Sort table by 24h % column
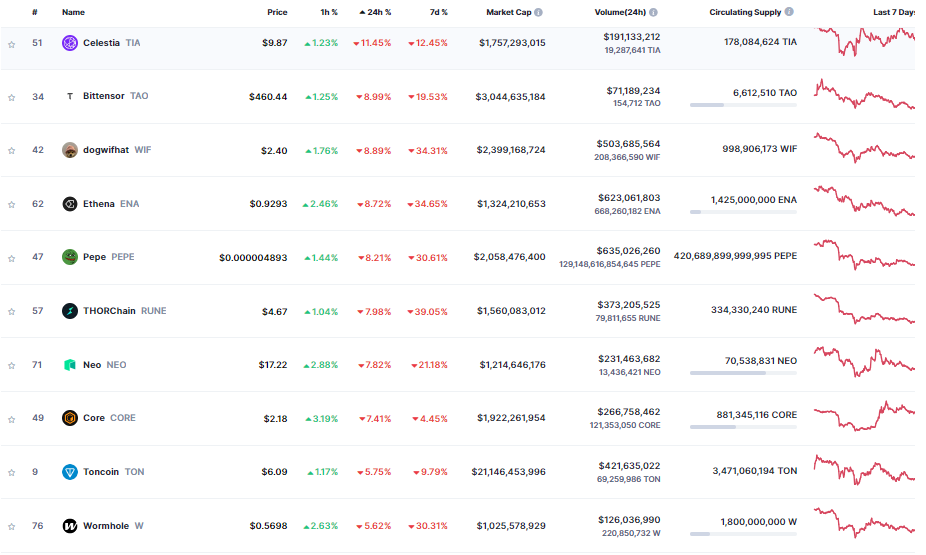The image size is (926, 555). 375,12
